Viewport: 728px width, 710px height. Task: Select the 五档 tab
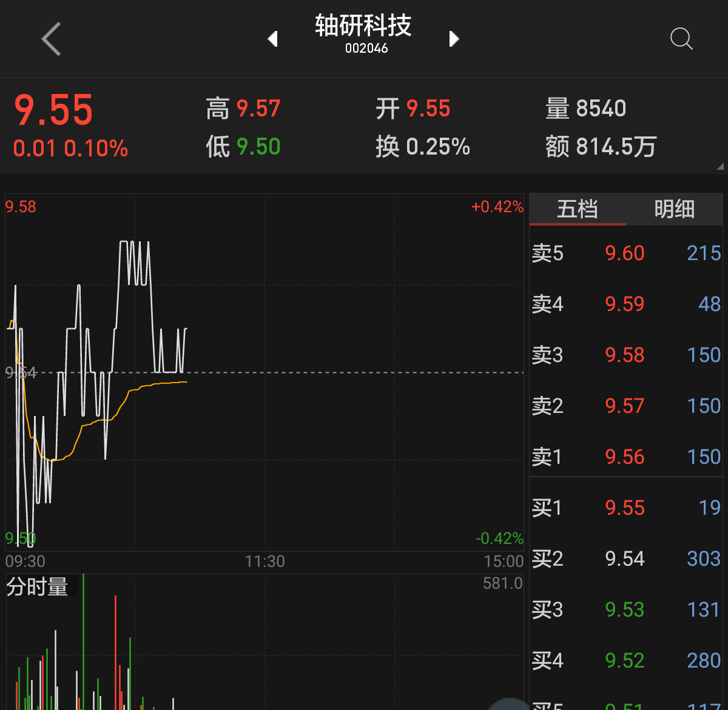click(x=578, y=209)
